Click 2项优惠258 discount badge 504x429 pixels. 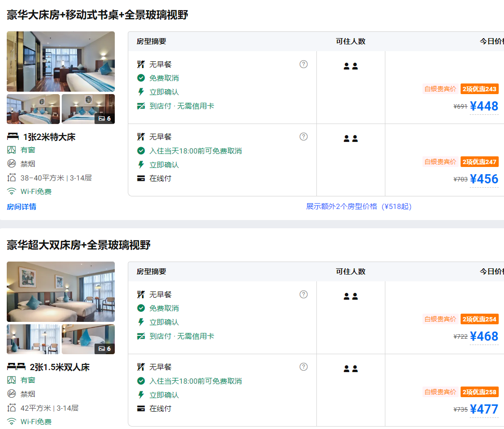479,392
